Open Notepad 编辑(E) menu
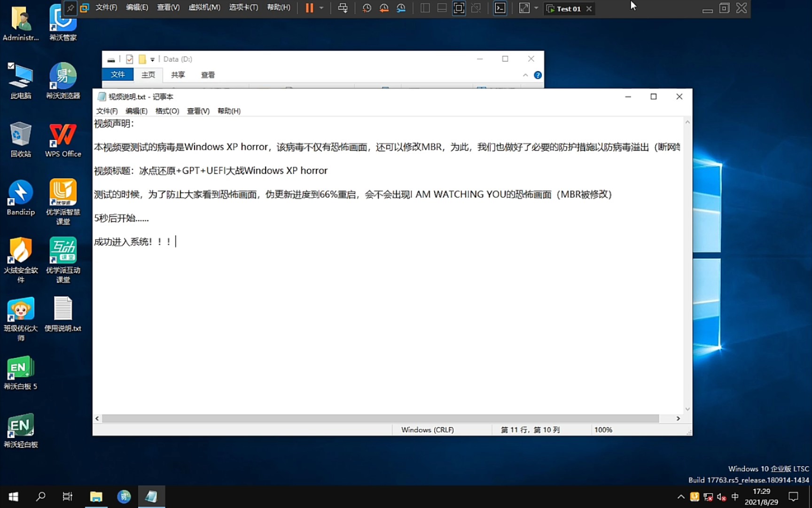 (136, 111)
